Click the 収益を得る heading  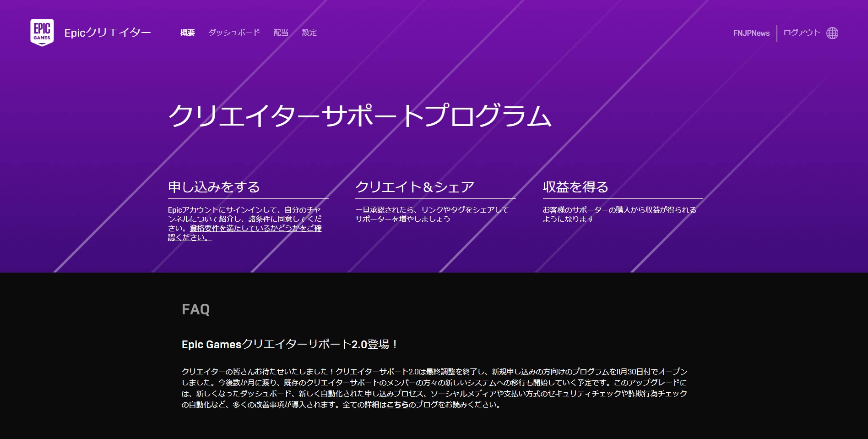click(x=575, y=187)
